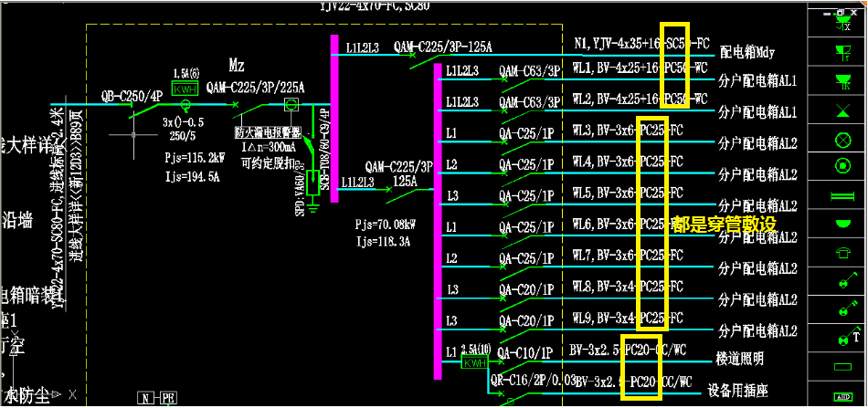
Task: Select the vertical SPD:VA60/3P label
Action: [299, 191]
